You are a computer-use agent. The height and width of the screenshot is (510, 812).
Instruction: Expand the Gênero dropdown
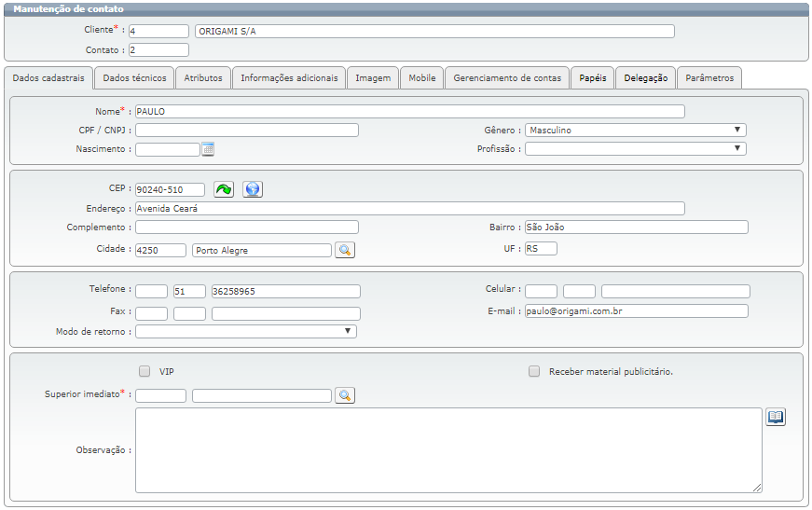click(x=635, y=131)
